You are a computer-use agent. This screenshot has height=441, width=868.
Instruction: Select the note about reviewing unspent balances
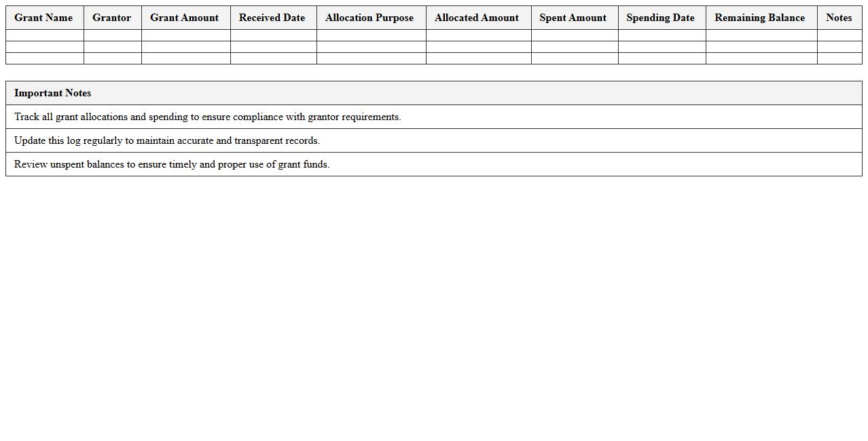point(172,164)
